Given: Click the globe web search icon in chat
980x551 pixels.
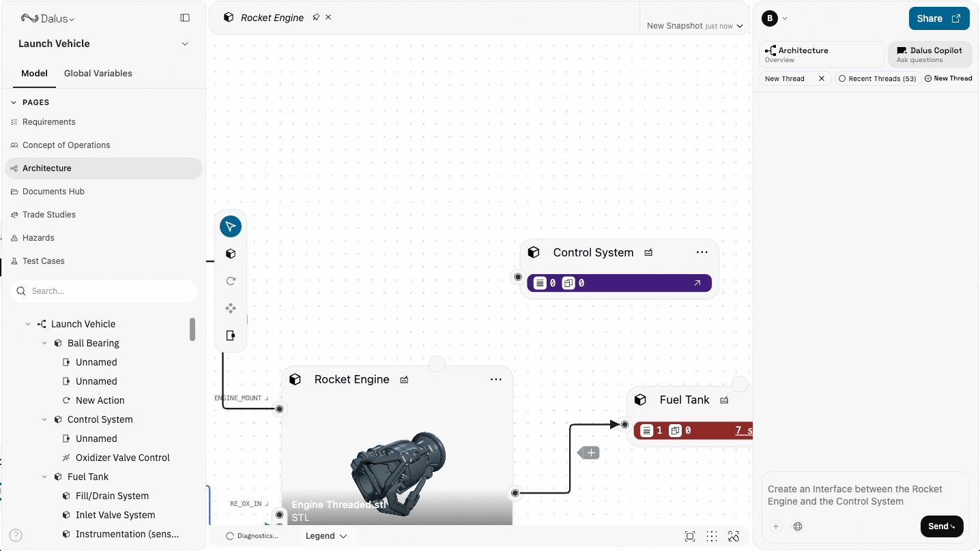Looking at the screenshot, I should tap(798, 526).
